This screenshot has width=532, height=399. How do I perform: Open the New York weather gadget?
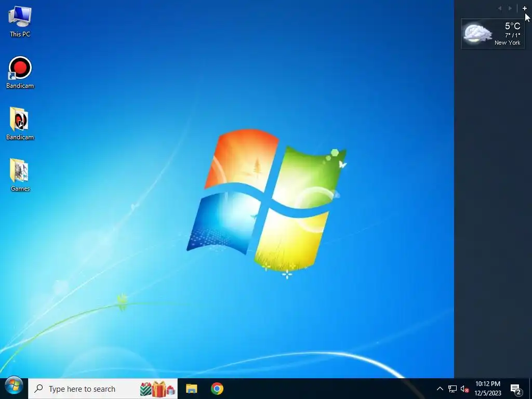(x=493, y=34)
